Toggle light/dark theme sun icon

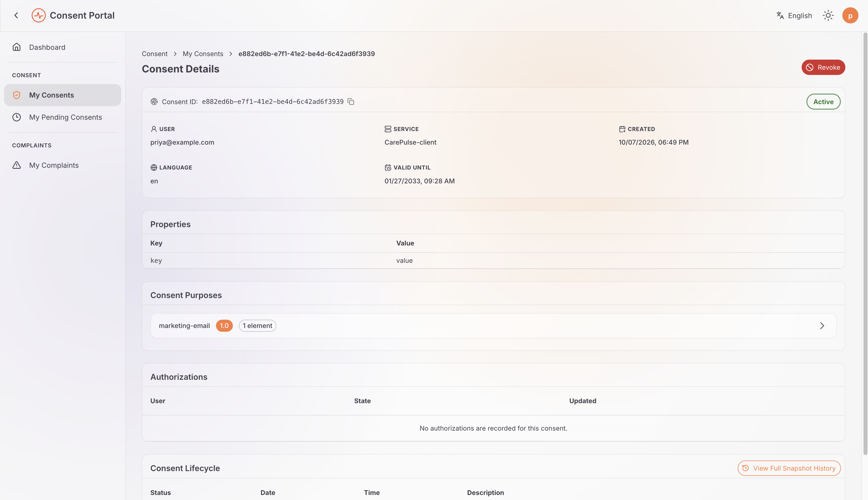(x=828, y=15)
